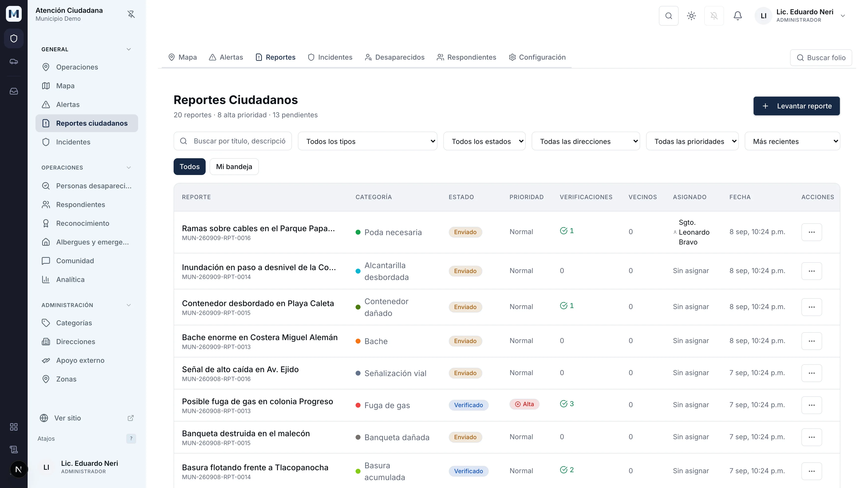
Task: Open Alertas in the sidebar
Action: coord(87,105)
